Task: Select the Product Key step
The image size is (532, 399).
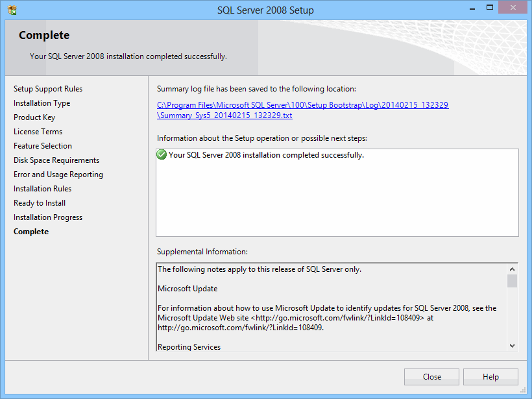Action: tap(34, 117)
